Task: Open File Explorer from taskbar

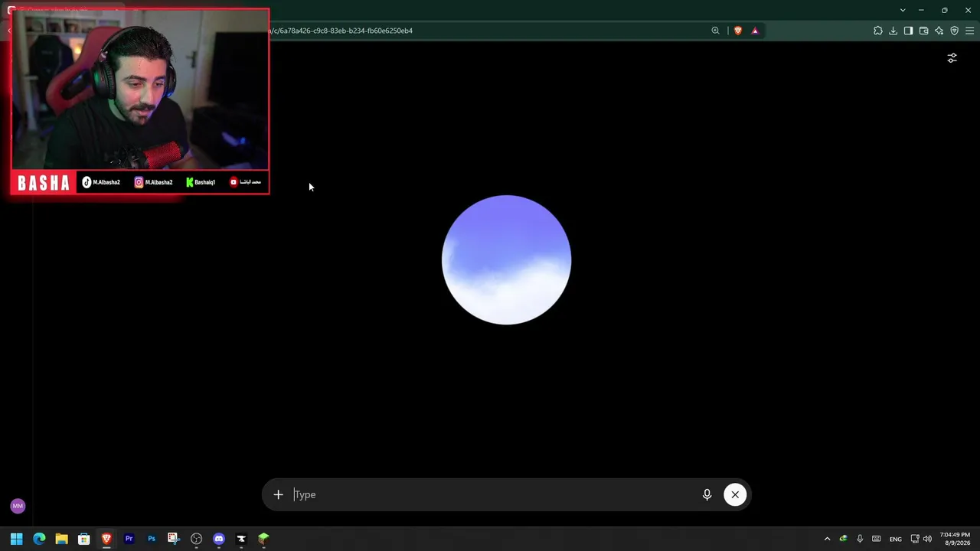Action: tap(61, 539)
